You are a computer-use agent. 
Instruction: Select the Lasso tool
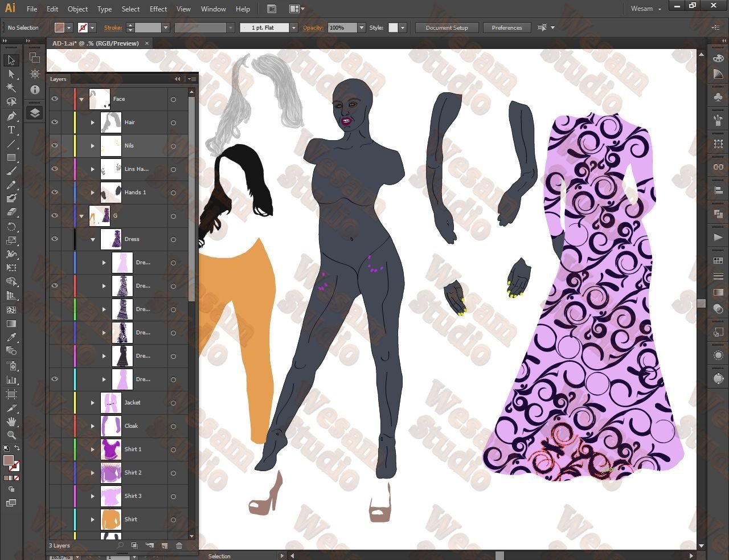[x=11, y=102]
